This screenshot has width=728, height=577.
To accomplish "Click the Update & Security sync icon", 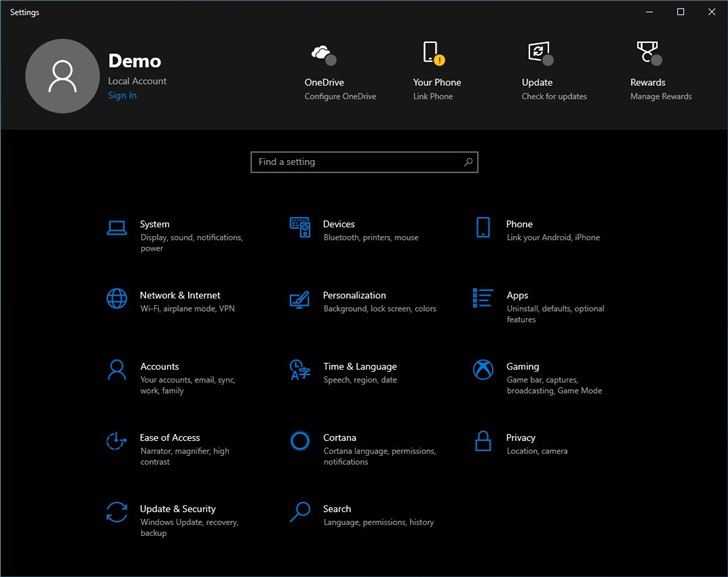I will [x=117, y=512].
